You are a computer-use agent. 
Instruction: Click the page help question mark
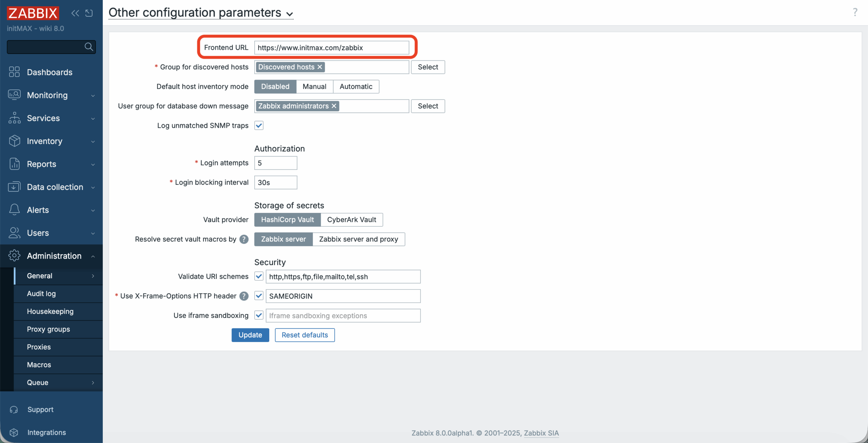(x=855, y=13)
